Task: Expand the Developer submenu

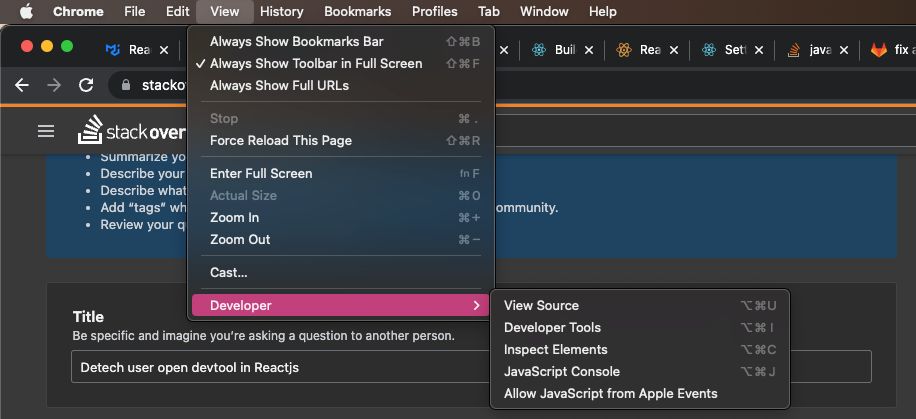Action: point(341,306)
